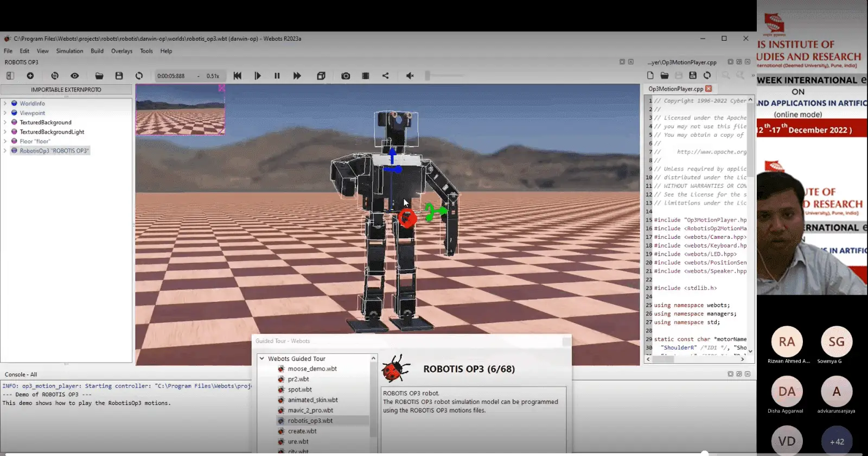This screenshot has height=456, width=868.
Task: Close the camera overlay with its magenta icon
Action: tap(221, 88)
